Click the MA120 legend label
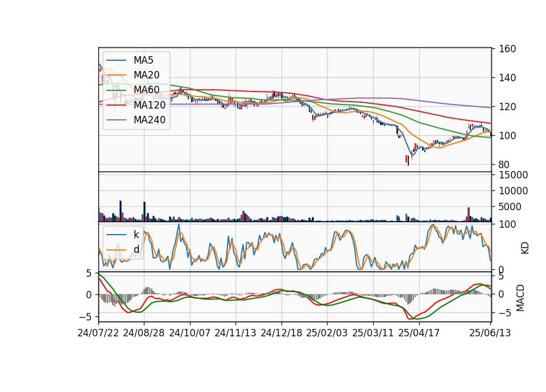The height and width of the screenshot is (392, 546). pyautogui.click(x=150, y=105)
